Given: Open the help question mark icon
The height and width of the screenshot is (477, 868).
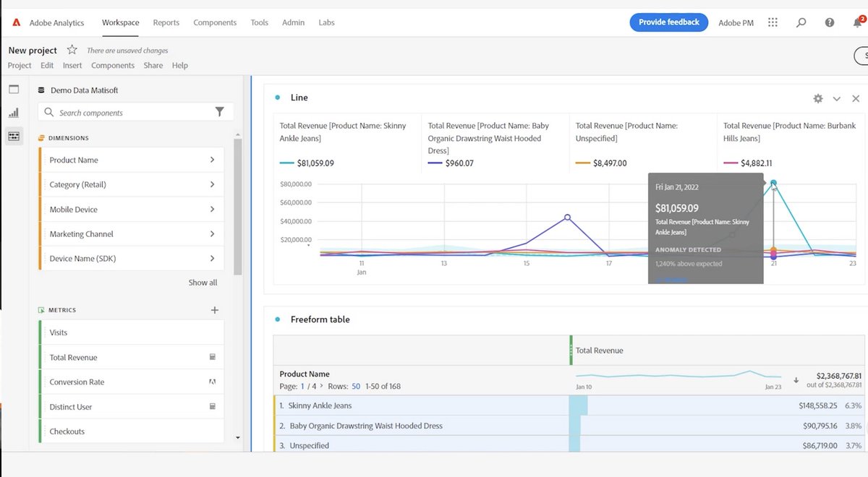Looking at the screenshot, I should (830, 22).
